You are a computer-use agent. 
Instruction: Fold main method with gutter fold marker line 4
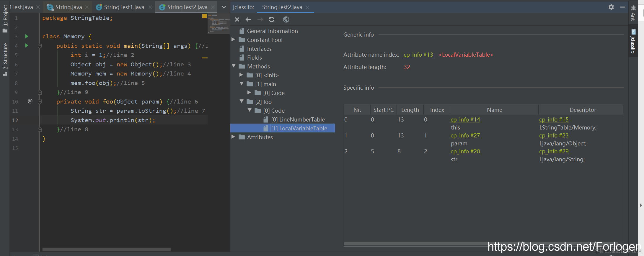40,46
